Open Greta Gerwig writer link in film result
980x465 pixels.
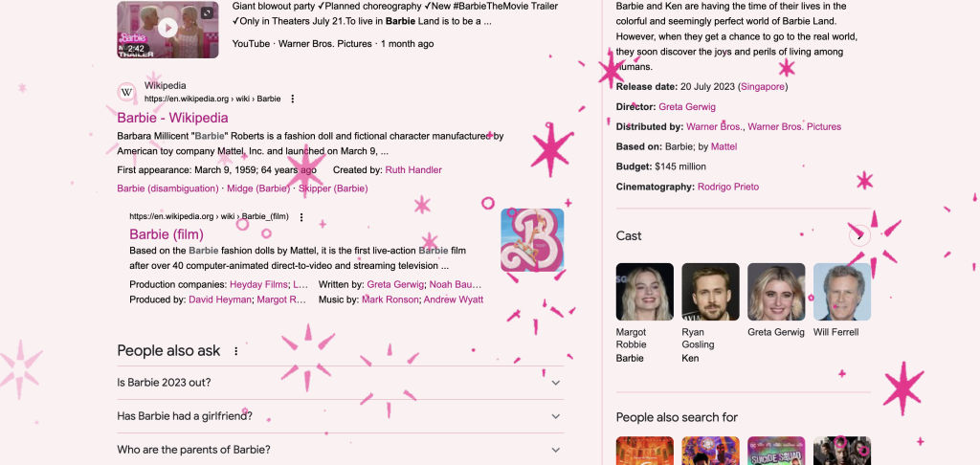395,284
